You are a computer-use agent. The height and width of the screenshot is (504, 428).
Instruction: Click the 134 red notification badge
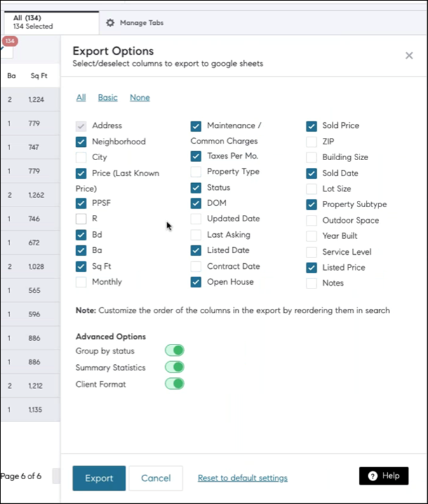pyautogui.click(x=10, y=41)
